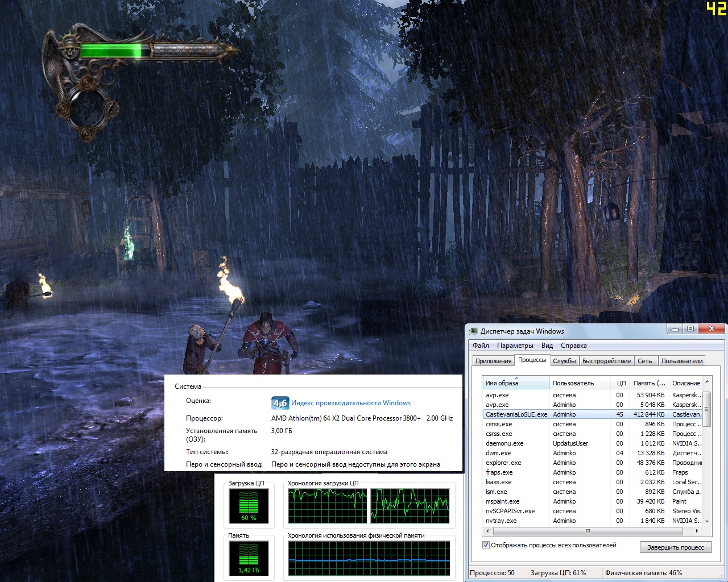728x582 pixels.
Task: Select the lsm.exe process row
Action: pyautogui.click(x=593, y=492)
